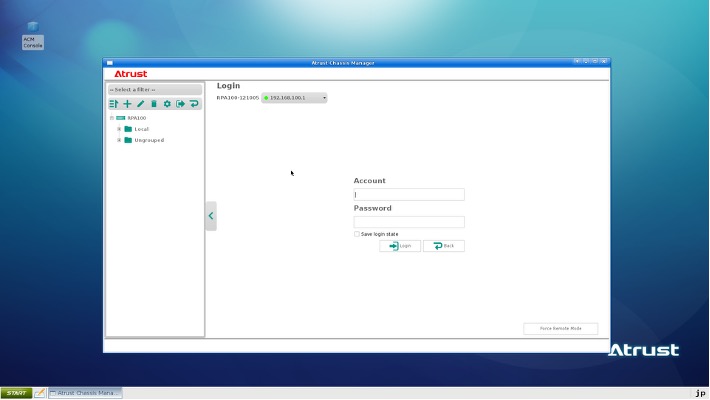The image size is (710, 400).
Task: Enable the Save login state checkbox
Action: (357, 234)
